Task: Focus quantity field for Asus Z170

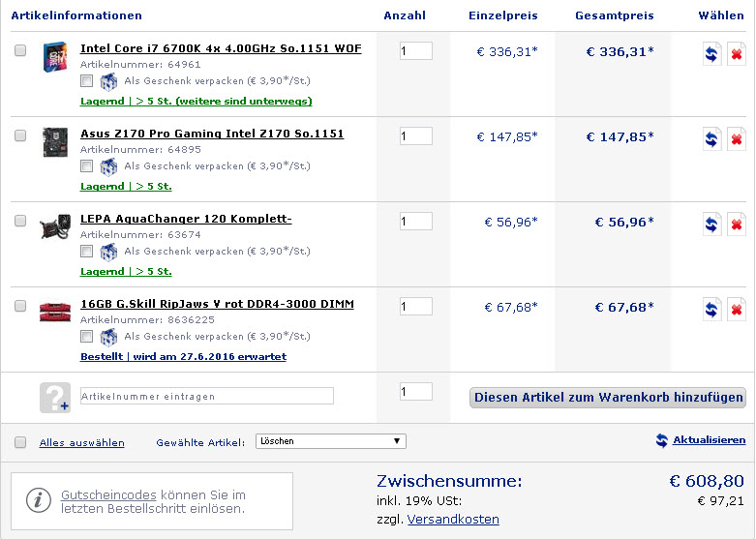Action: pos(416,136)
